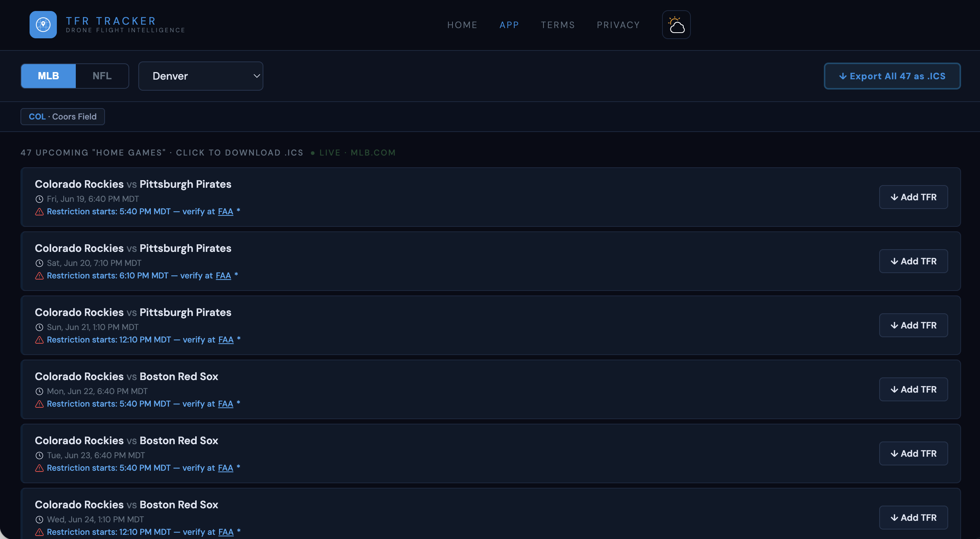Click the Wed, Jun 24, 1:10 PM MDT text

click(x=95, y=520)
